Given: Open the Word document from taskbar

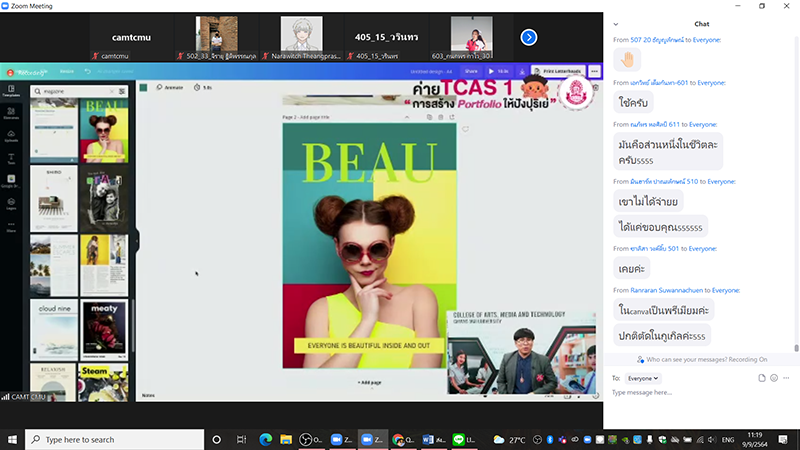Looking at the screenshot, I should [434, 439].
